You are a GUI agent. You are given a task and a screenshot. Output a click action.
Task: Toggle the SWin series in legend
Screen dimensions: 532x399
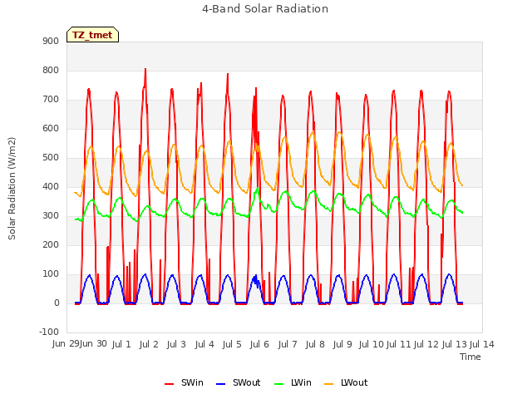coord(184,382)
